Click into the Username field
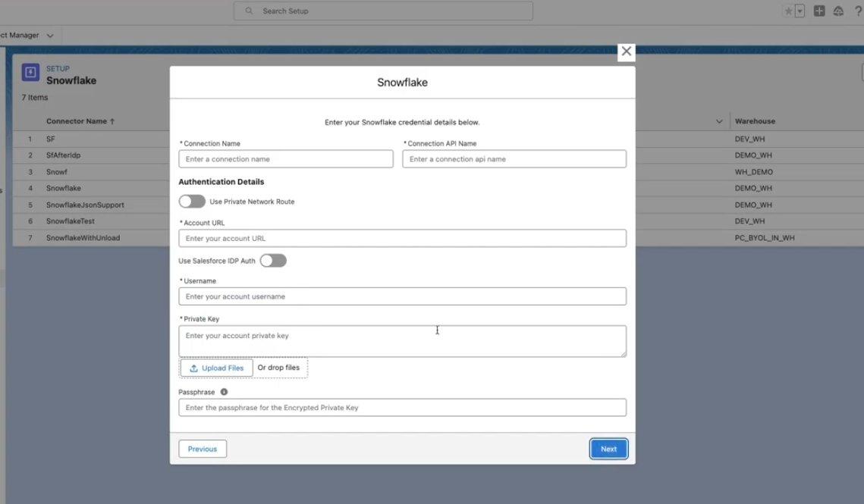This screenshot has height=504, width=864. click(402, 296)
